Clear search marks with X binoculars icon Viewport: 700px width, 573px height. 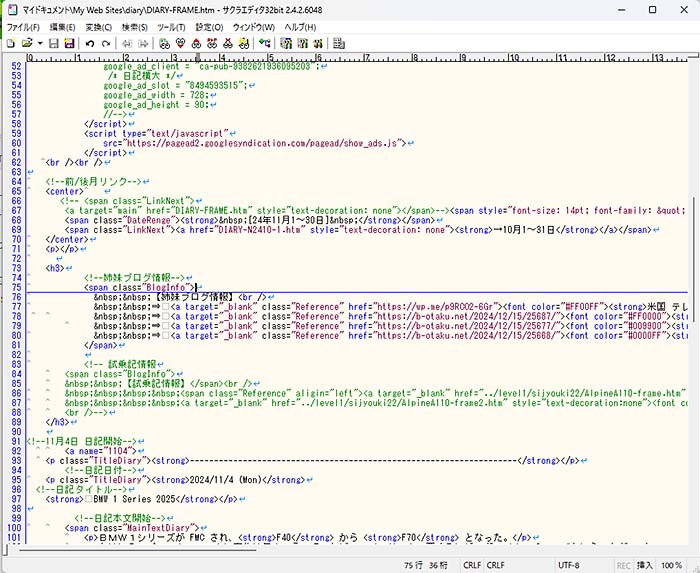(228, 43)
